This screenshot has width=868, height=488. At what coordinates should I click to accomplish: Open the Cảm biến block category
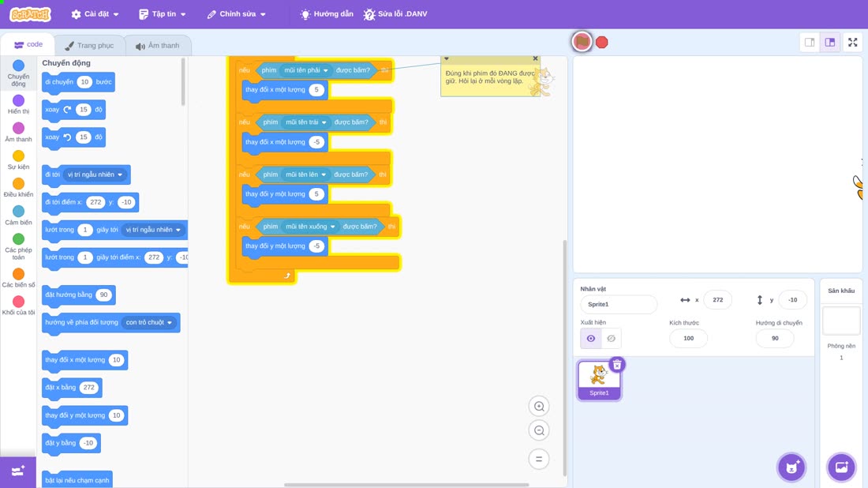point(18,215)
